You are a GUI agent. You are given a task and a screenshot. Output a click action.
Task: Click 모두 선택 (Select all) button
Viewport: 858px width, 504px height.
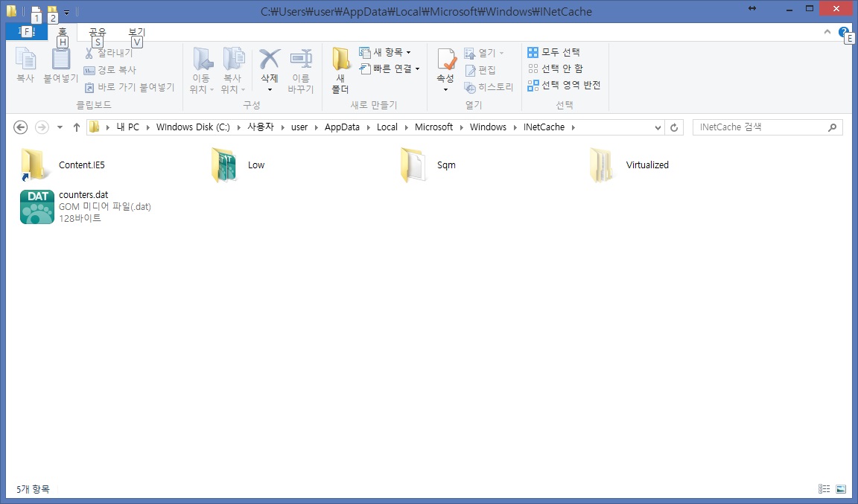553,52
